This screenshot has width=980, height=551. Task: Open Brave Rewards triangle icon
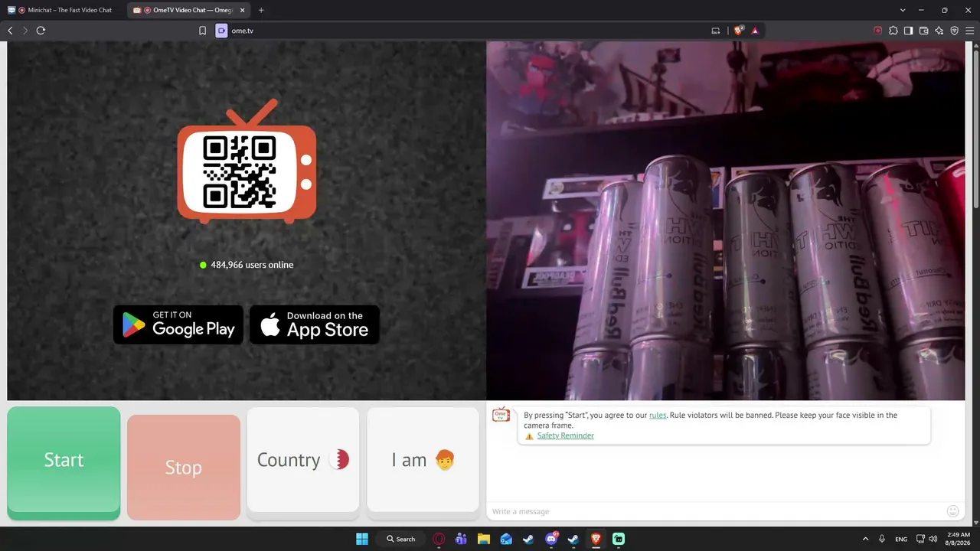[755, 31]
